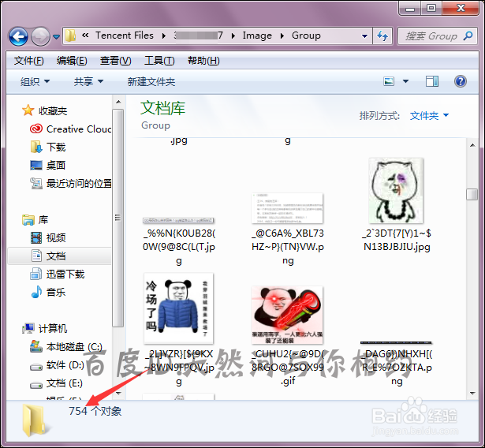Click the file list scrollbar thumb
This screenshot has height=448, width=485.
point(472,194)
